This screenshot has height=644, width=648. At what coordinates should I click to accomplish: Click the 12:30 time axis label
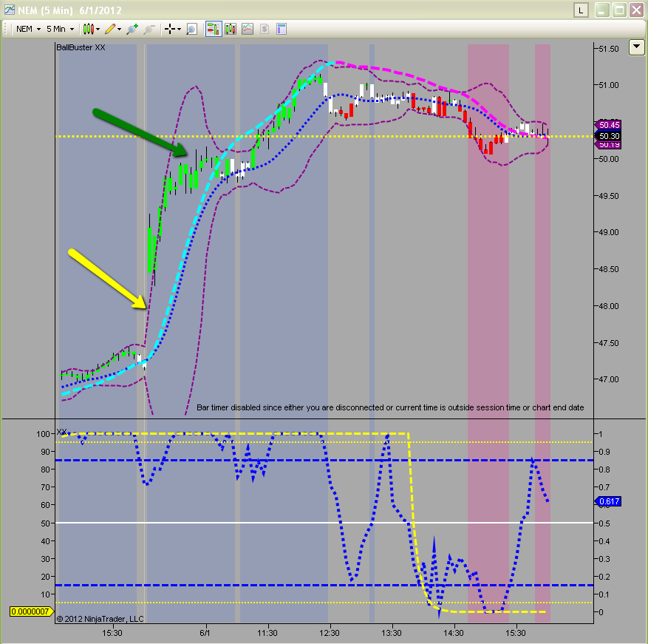pyautogui.click(x=329, y=633)
